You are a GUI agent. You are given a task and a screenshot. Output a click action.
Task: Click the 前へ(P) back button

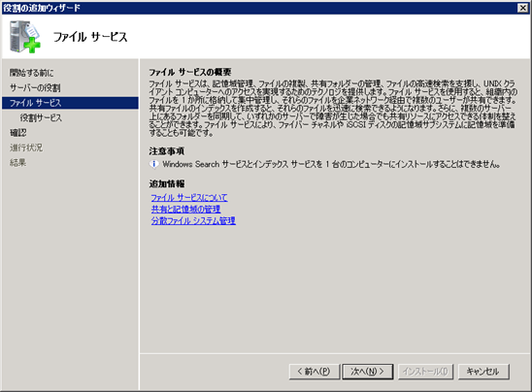pyautogui.click(x=315, y=372)
